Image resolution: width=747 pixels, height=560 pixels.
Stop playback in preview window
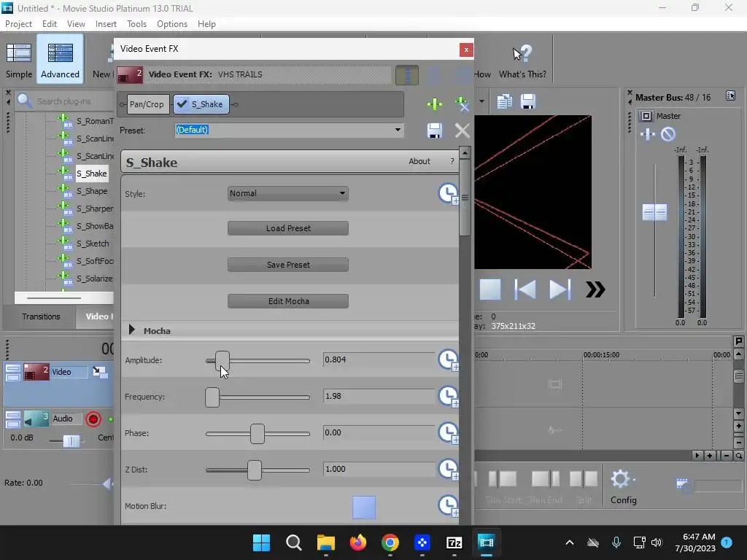(x=490, y=289)
